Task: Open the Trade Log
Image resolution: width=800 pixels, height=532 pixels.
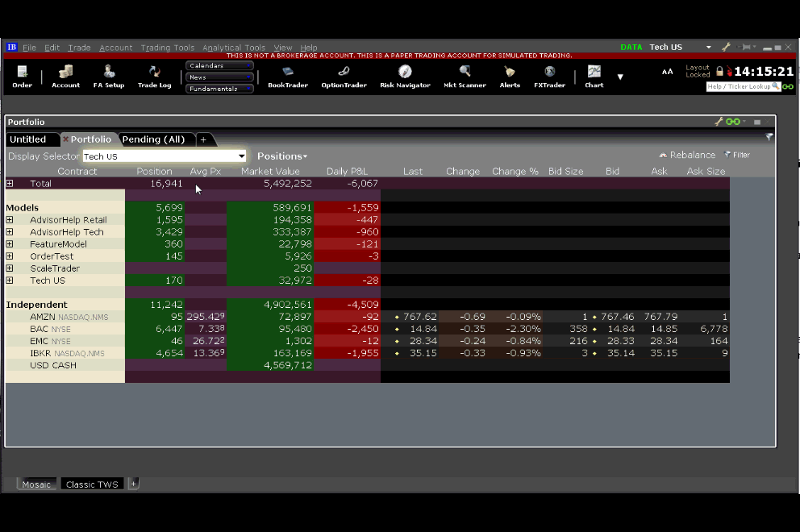Action: 154,75
